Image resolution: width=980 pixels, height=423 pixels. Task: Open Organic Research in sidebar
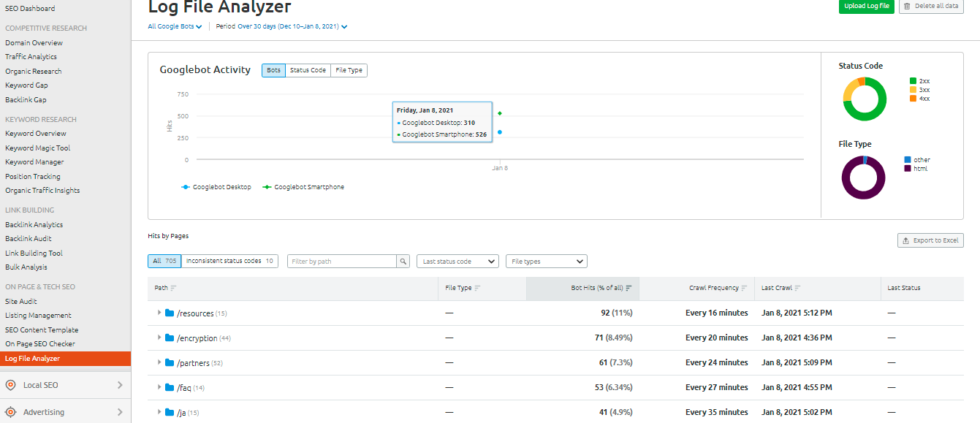tap(34, 71)
